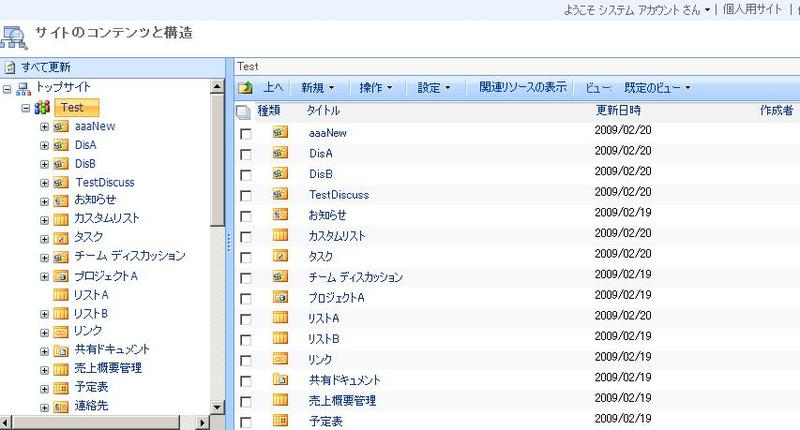This screenshot has width=800, height=430.
Task: Click the 上へ toolbar item
Action: click(x=273, y=88)
